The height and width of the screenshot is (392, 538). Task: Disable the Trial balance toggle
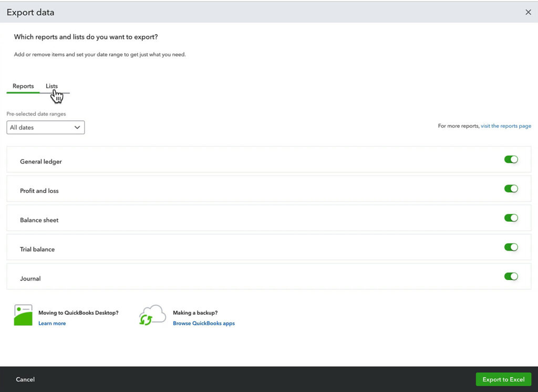coord(510,247)
